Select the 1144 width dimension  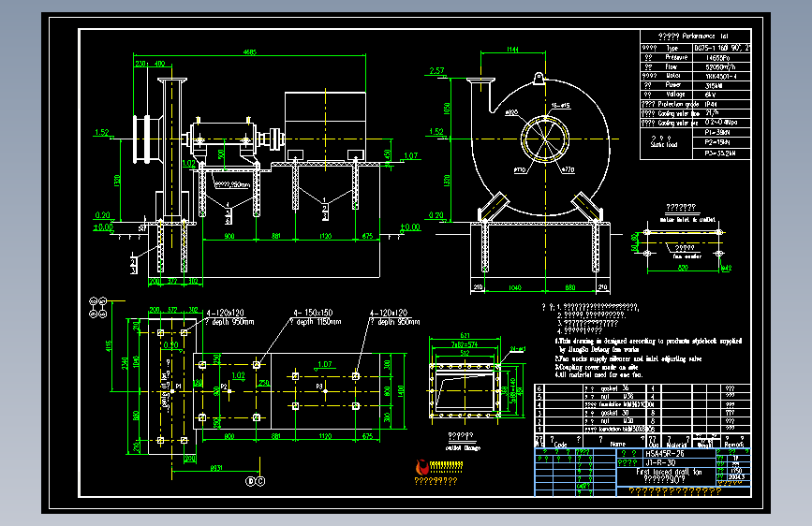[x=512, y=50]
